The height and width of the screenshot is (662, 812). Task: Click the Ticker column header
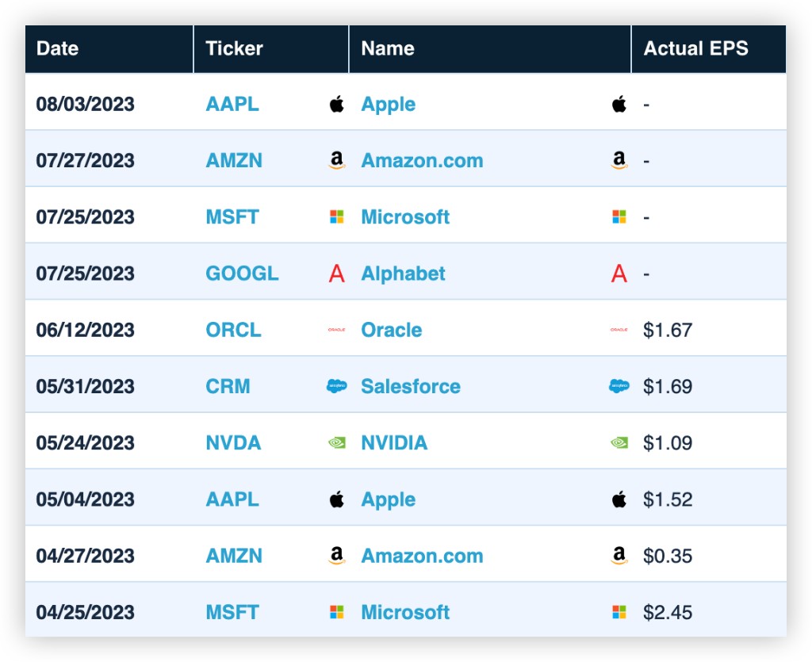(x=271, y=48)
